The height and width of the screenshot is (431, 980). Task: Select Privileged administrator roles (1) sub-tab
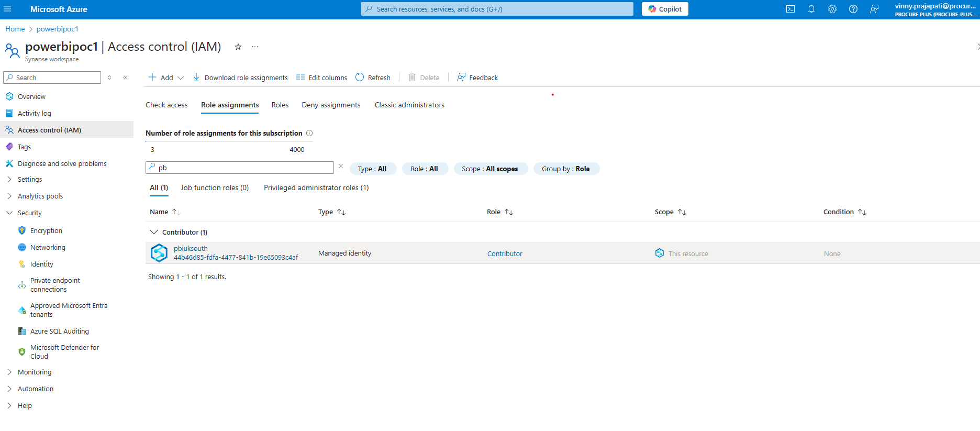point(316,187)
